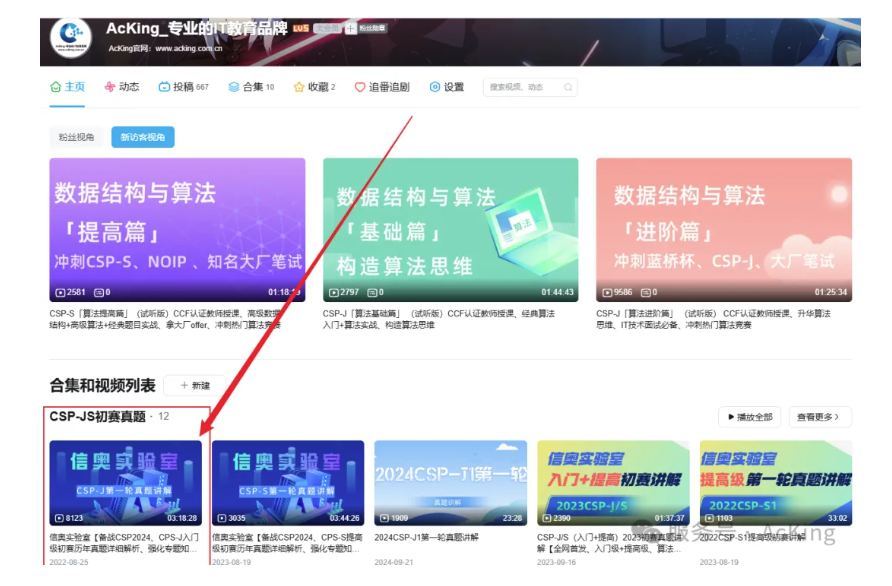Click the plus icon in the 新建 button

[184, 385]
